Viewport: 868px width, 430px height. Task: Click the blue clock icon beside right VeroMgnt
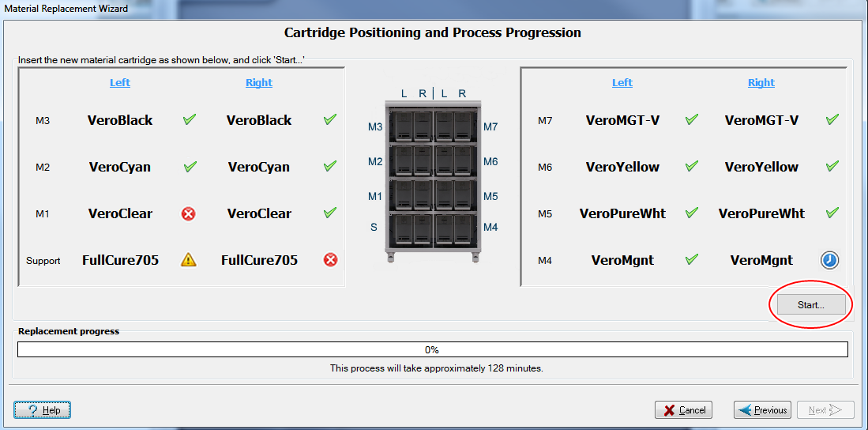(x=829, y=260)
